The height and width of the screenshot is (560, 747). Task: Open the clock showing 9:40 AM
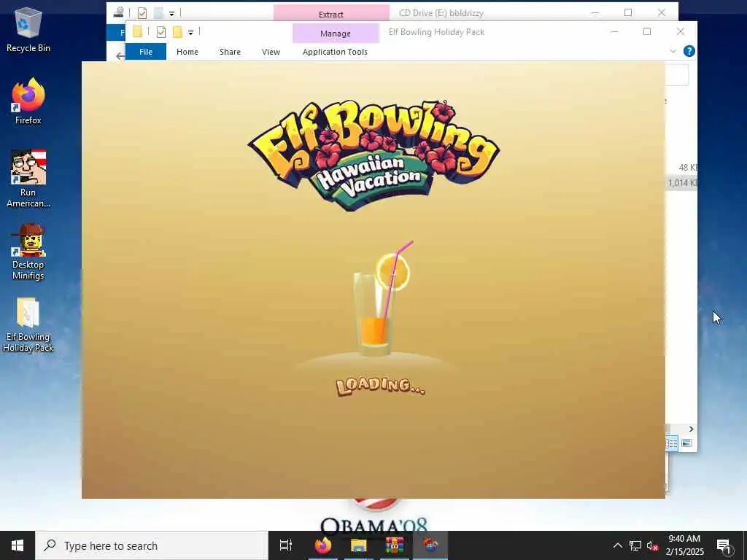coord(684,545)
